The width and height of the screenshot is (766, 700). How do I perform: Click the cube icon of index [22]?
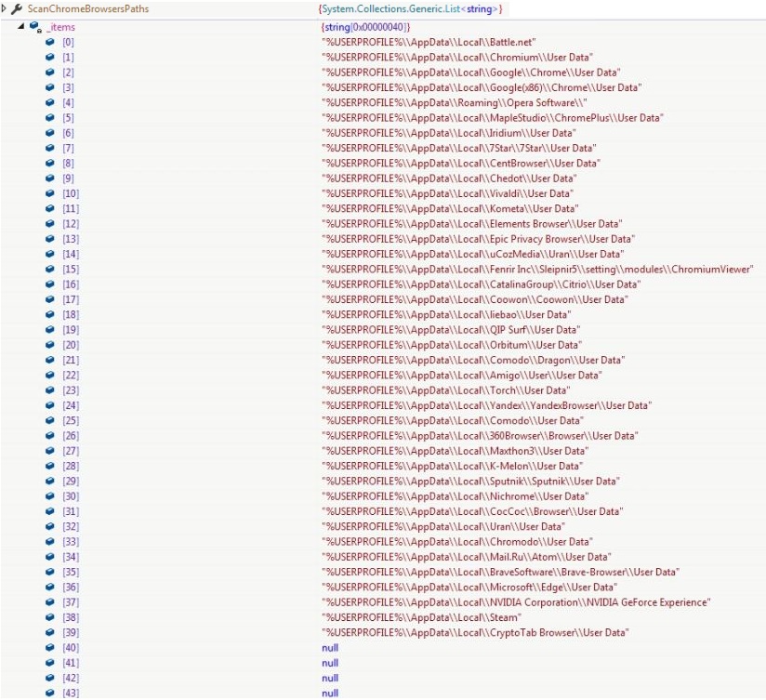click(50, 376)
